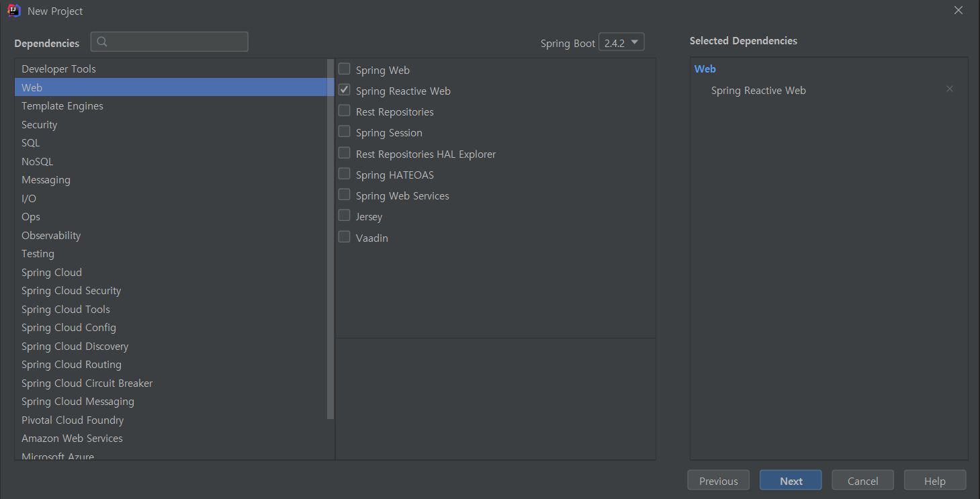Open the Spring Boot version dropdown
The width and height of the screenshot is (980, 499).
click(621, 42)
